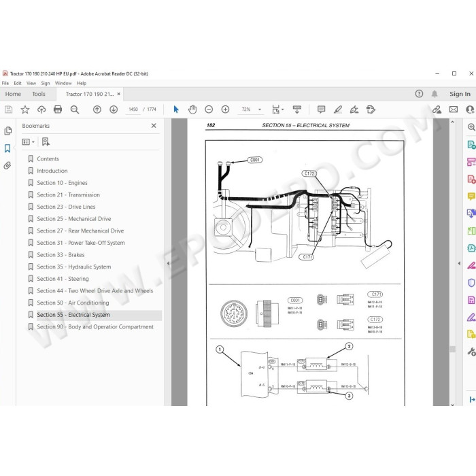The image size is (476, 476).
Task: Click the Save file icon
Action: click(x=8, y=109)
